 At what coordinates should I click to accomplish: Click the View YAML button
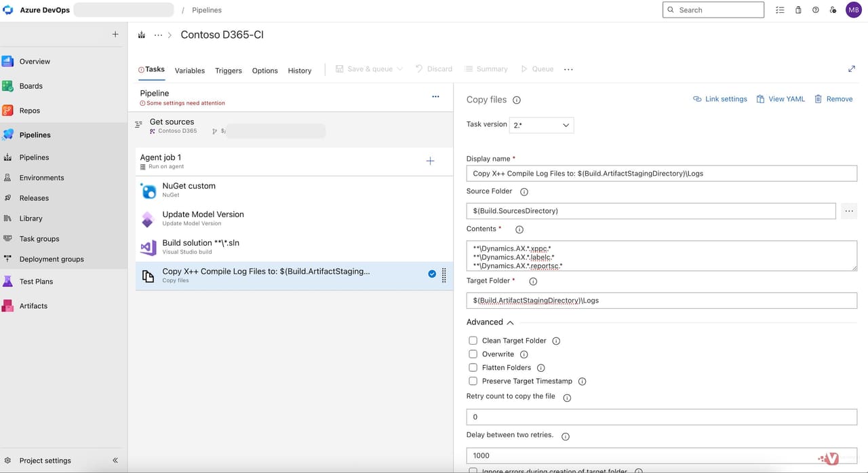(x=781, y=99)
